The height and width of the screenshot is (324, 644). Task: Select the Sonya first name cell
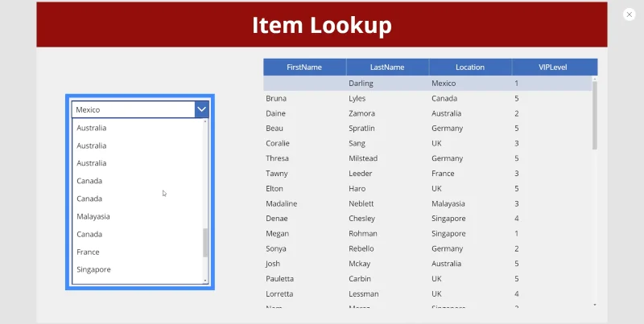click(x=276, y=248)
